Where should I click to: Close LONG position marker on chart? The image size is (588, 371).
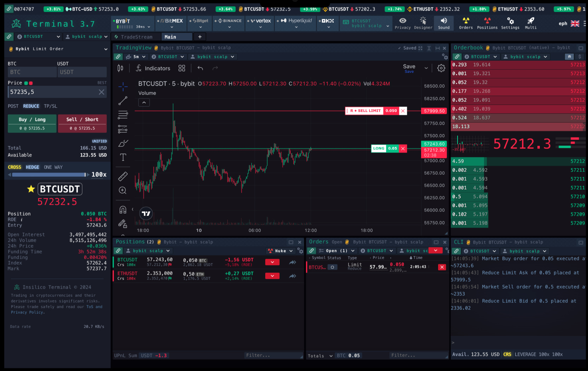(x=403, y=148)
